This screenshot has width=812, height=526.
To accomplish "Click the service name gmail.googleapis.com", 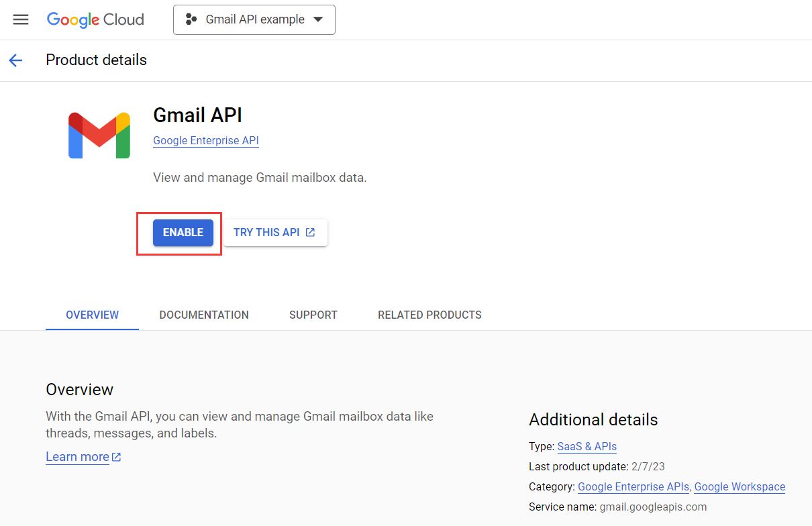I will pos(653,507).
